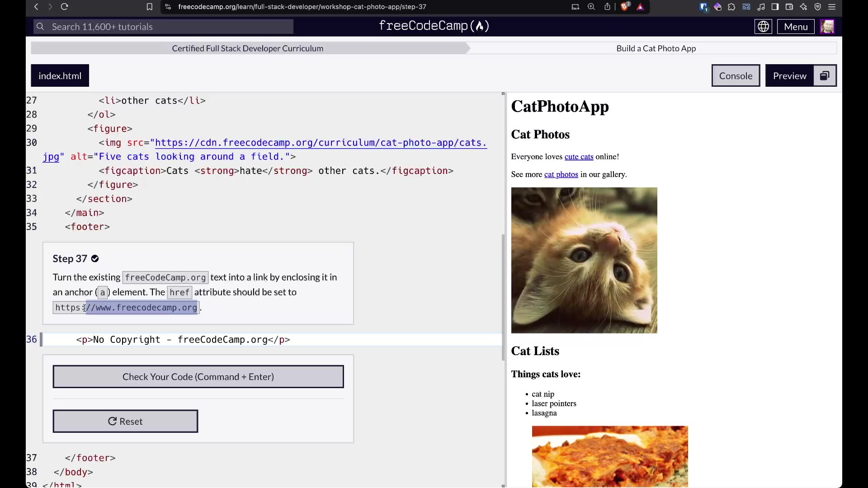Click the Step 37 heading

click(x=70, y=258)
